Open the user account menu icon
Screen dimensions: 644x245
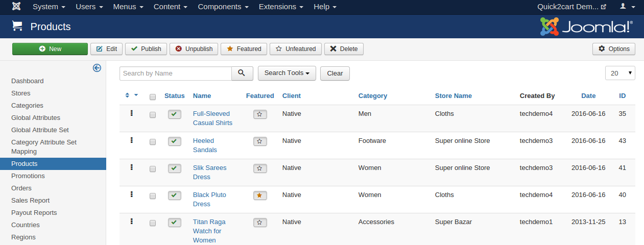pos(626,7)
